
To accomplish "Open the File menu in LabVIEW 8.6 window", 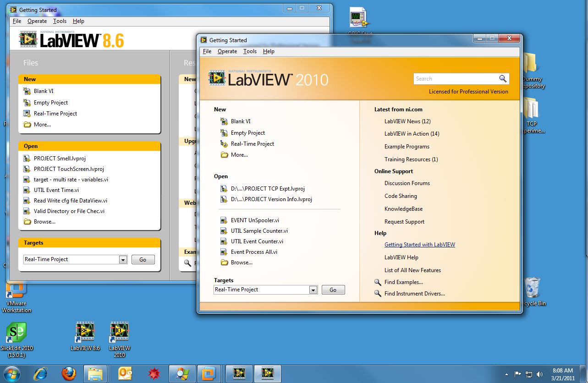I will (17, 21).
